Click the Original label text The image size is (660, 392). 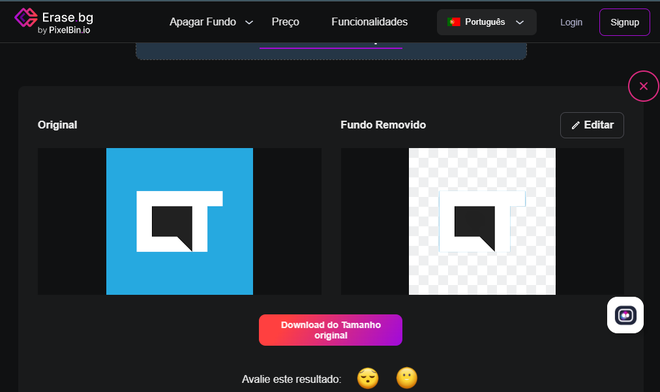click(57, 125)
